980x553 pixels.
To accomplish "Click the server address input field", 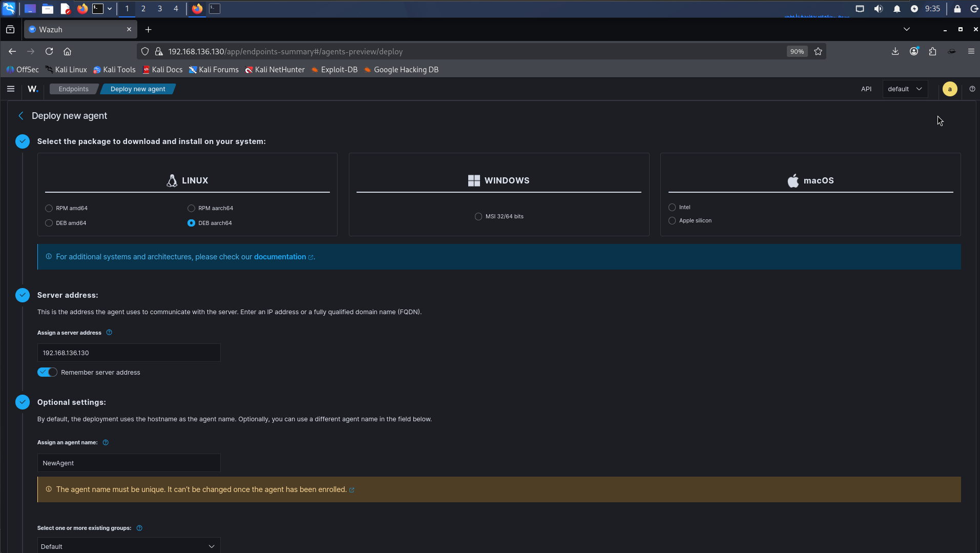I will (x=129, y=353).
